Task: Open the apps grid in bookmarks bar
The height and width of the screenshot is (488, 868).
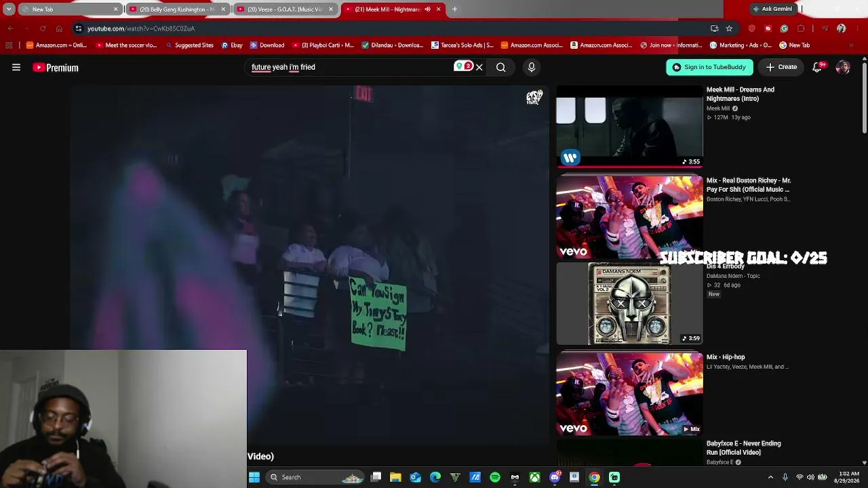Action: pos(9,45)
